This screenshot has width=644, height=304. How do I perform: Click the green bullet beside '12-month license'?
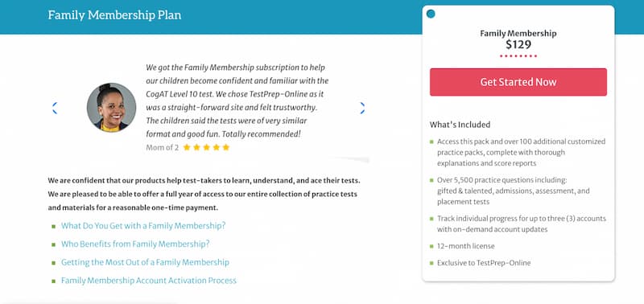click(431, 246)
